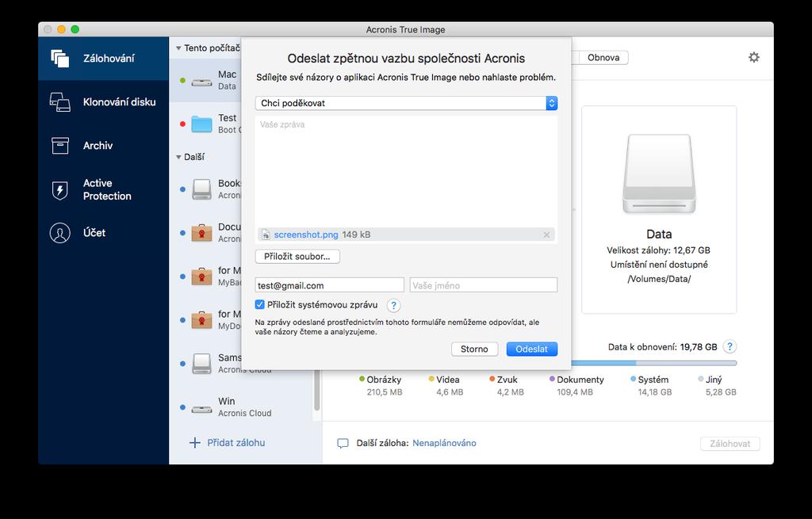Click the plus icon beside Přidat zálohu

(x=195, y=443)
